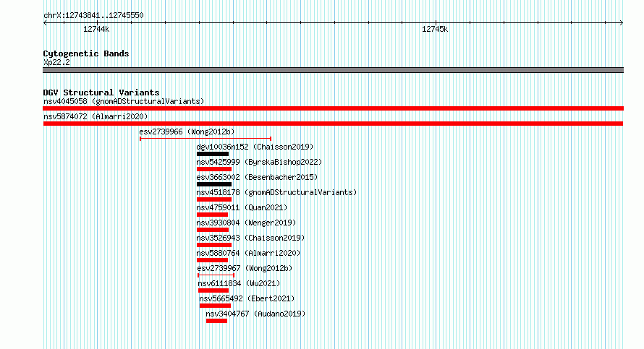
Task: Open variant esv2739966 (Wong2012b) label
Action: 187,132
